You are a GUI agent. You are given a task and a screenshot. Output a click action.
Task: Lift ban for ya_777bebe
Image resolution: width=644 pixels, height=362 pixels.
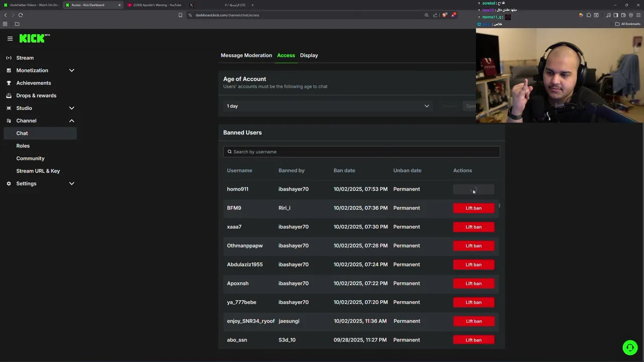point(473,302)
